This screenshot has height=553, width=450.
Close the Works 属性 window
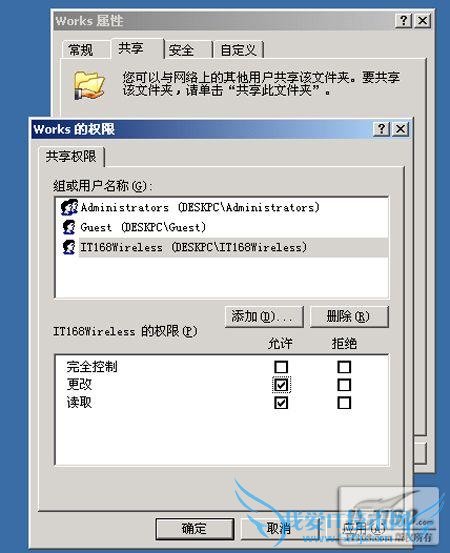pos(422,20)
